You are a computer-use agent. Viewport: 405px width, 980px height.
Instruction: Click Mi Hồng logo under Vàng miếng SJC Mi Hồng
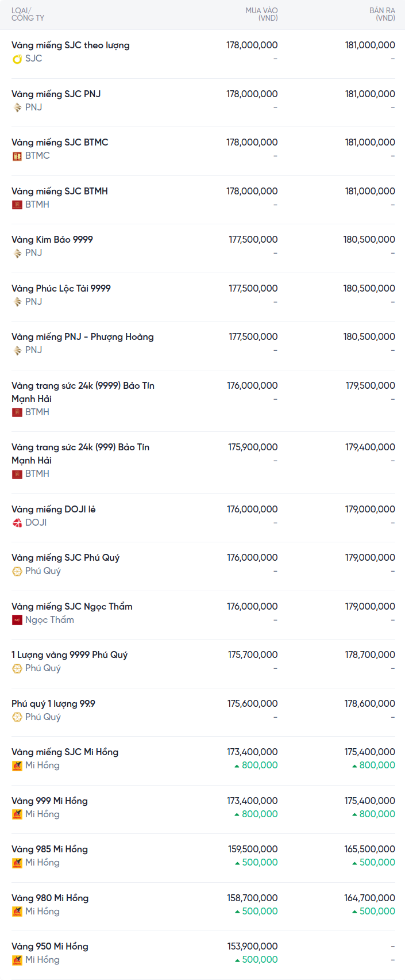tap(17, 765)
